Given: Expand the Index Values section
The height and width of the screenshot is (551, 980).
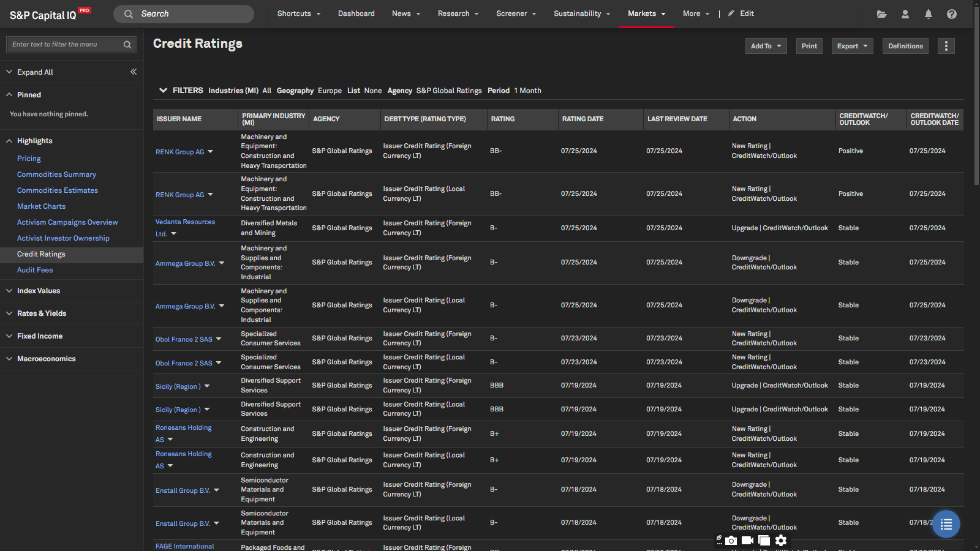Looking at the screenshot, I should tap(39, 291).
